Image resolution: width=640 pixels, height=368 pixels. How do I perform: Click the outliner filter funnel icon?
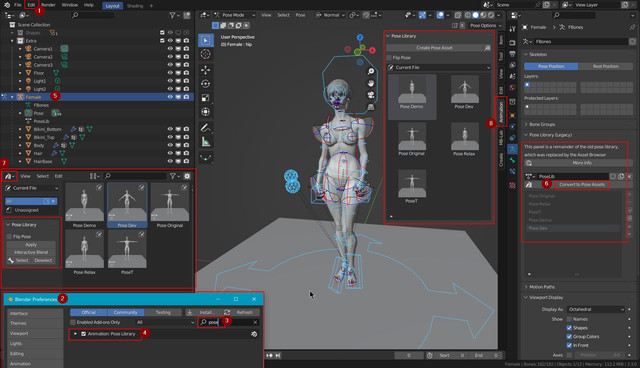[x=173, y=15]
